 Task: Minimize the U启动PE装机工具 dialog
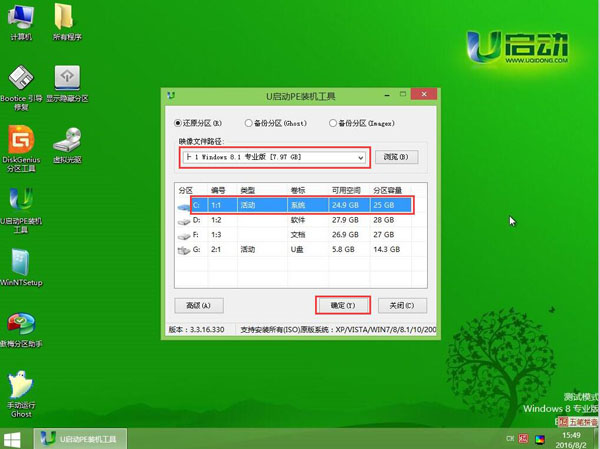pos(387,95)
